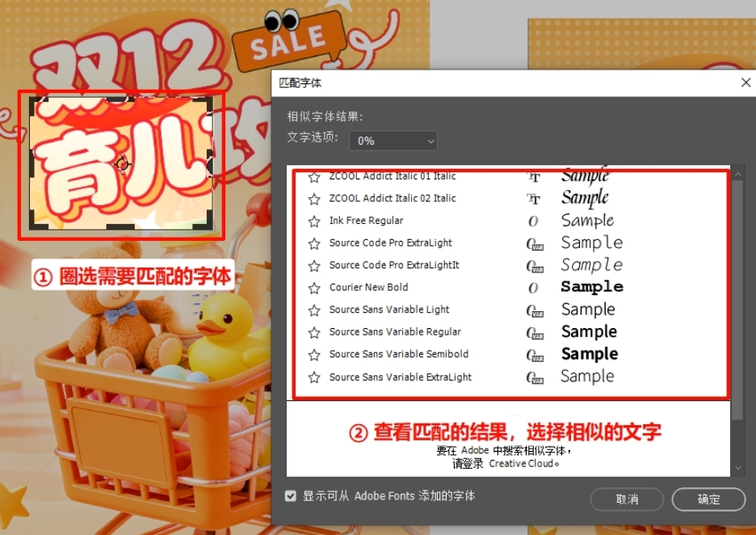
Task: Favorite Source Sans Variable Semibold with star
Action: pos(314,355)
